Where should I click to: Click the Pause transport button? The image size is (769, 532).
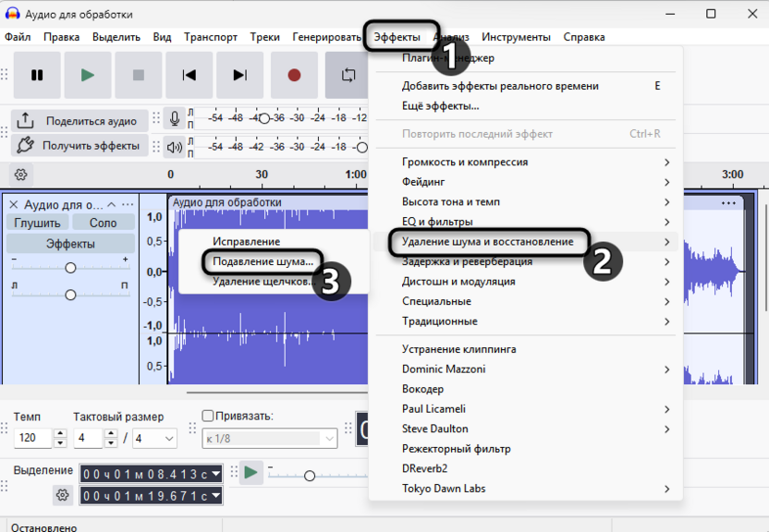(x=37, y=75)
